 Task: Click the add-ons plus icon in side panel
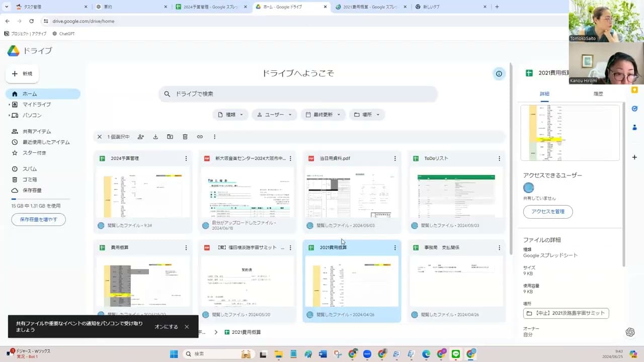click(x=634, y=157)
